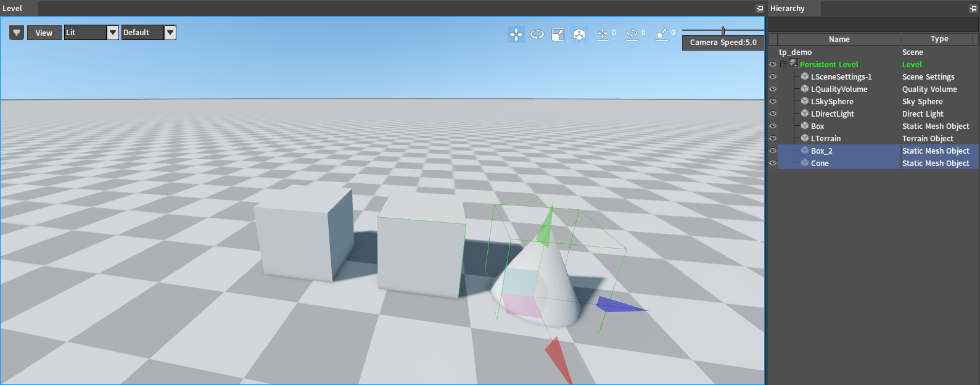Pin the Level viewport panel
This screenshot has height=385, width=980.
(x=760, y=9)
